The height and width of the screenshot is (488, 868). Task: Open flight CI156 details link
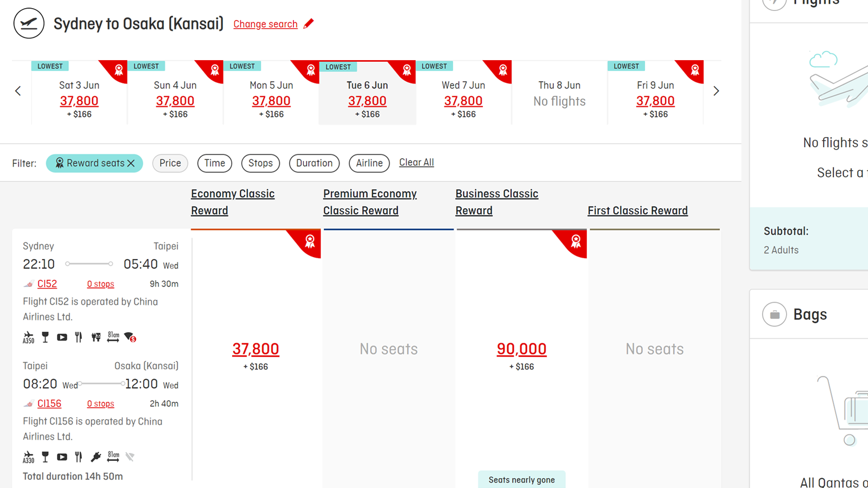click(x=49, y=404)
